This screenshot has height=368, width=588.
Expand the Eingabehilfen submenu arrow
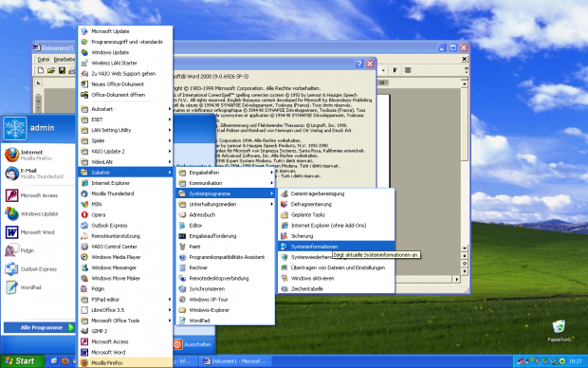click(271, 173)
